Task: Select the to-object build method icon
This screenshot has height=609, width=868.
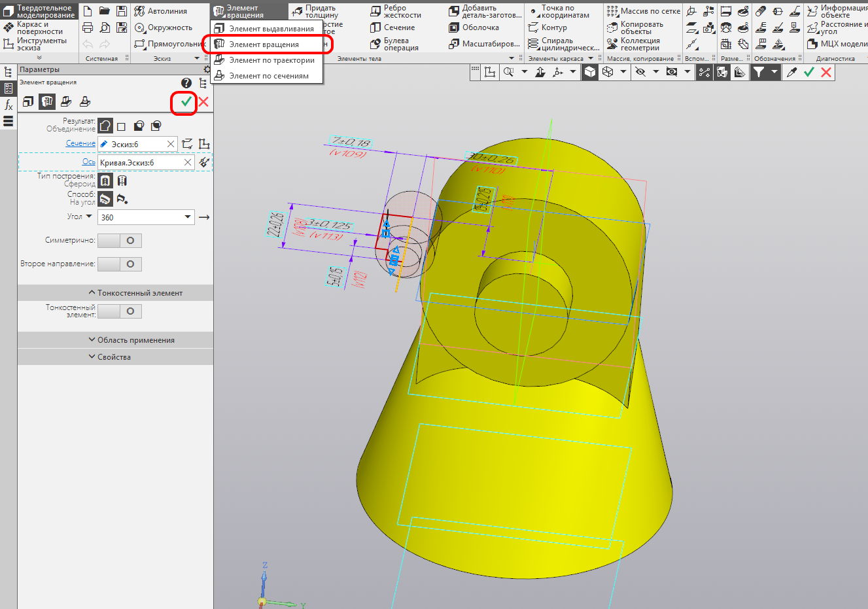Action: coord(122,199)
